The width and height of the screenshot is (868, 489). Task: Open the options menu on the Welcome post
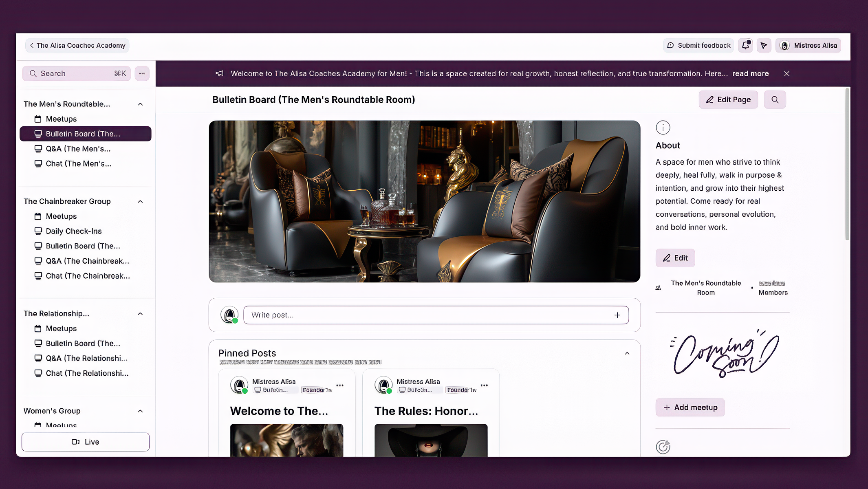click(x=340, y=385)
